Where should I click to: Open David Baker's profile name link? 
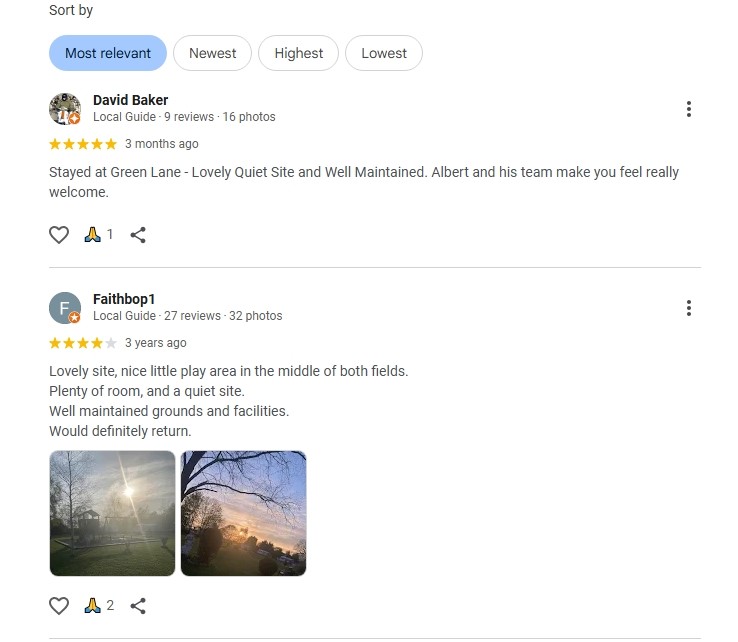coord(130,100)
